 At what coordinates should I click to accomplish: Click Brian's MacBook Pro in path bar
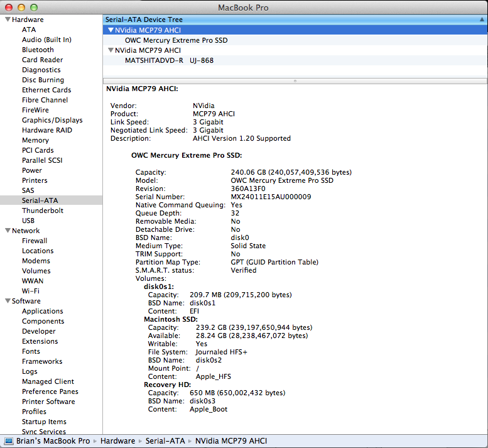[x=53, y=441]
